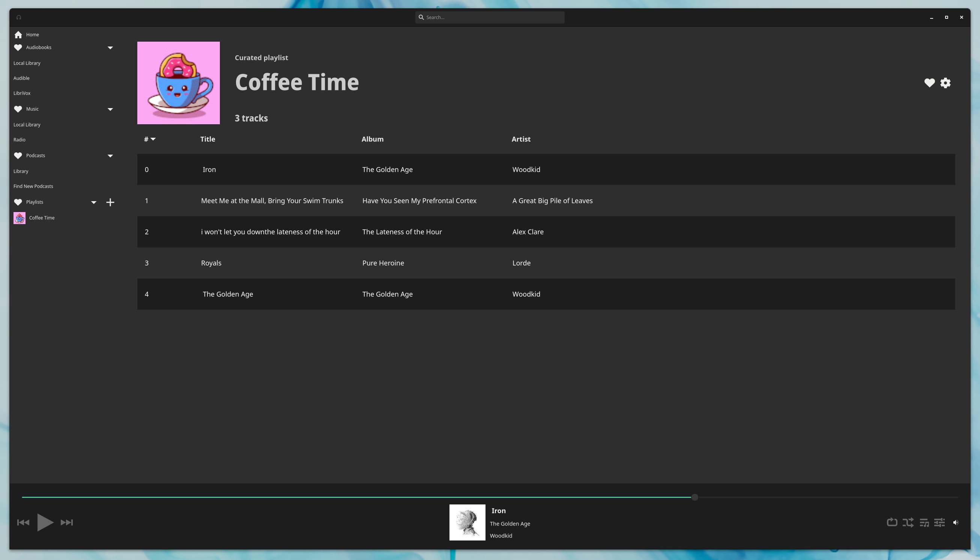This screenshot has width=980, height=560.
Task: Skip to the next track
Action: [67, 522]
